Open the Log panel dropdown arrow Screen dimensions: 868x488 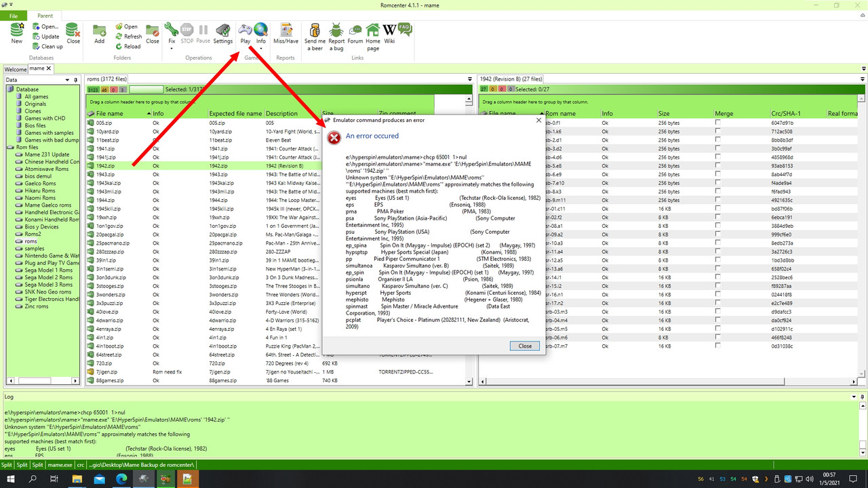point(854,396)
